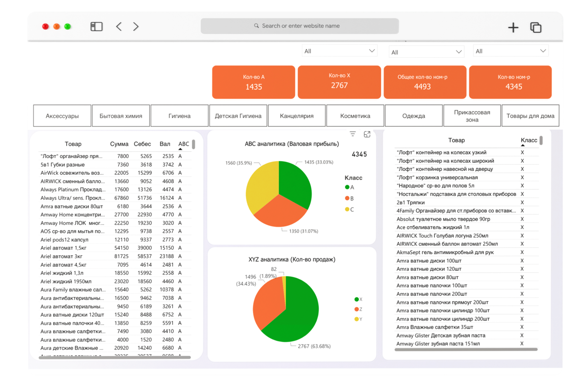Go forward with the right arrow
588x392 pixels.
(136, 27)
